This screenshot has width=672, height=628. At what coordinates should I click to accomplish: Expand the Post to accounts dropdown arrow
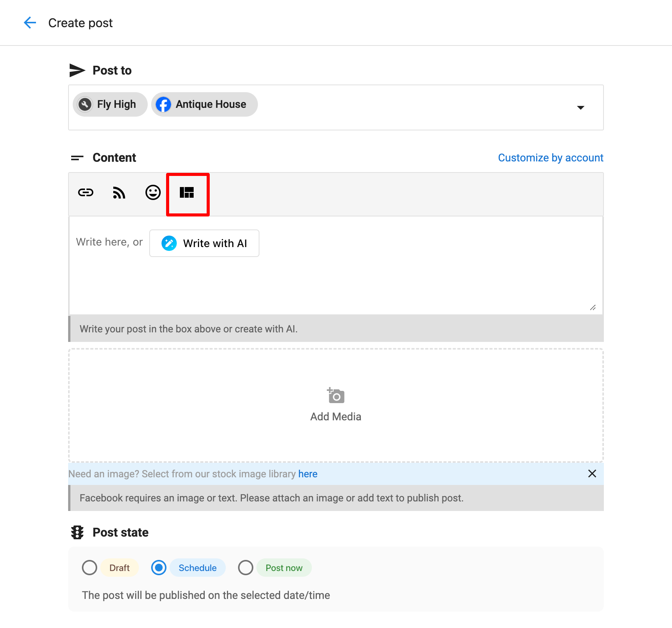coord(581,107)
